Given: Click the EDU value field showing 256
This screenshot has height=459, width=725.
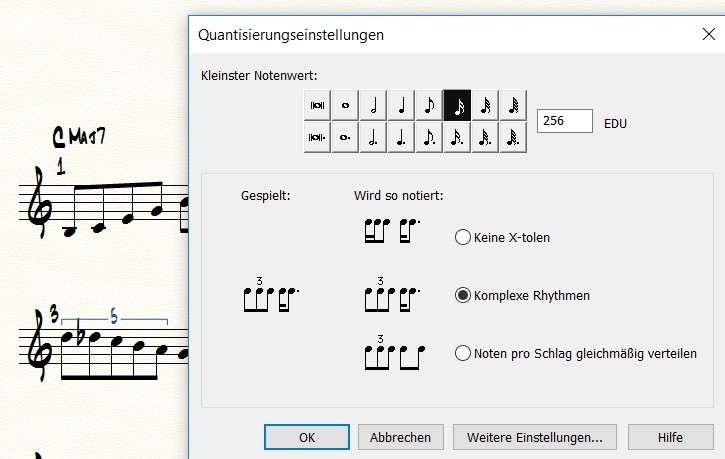Looking at the screenshot, I should coord(565,121).
